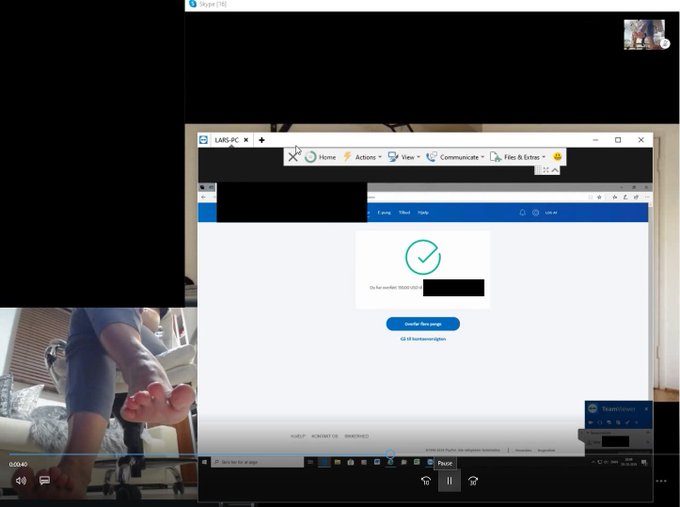
Task: Open remote taskbar Action Center icon
Action: point(644,462)
